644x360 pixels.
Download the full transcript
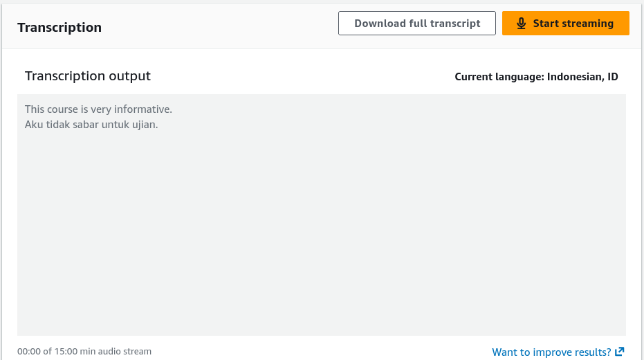click(417, 24)
